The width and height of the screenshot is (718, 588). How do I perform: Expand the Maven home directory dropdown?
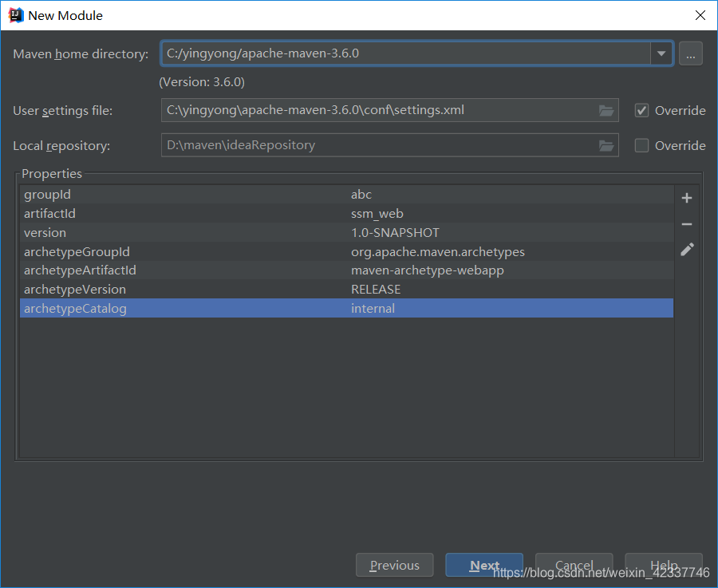(661, 53)
